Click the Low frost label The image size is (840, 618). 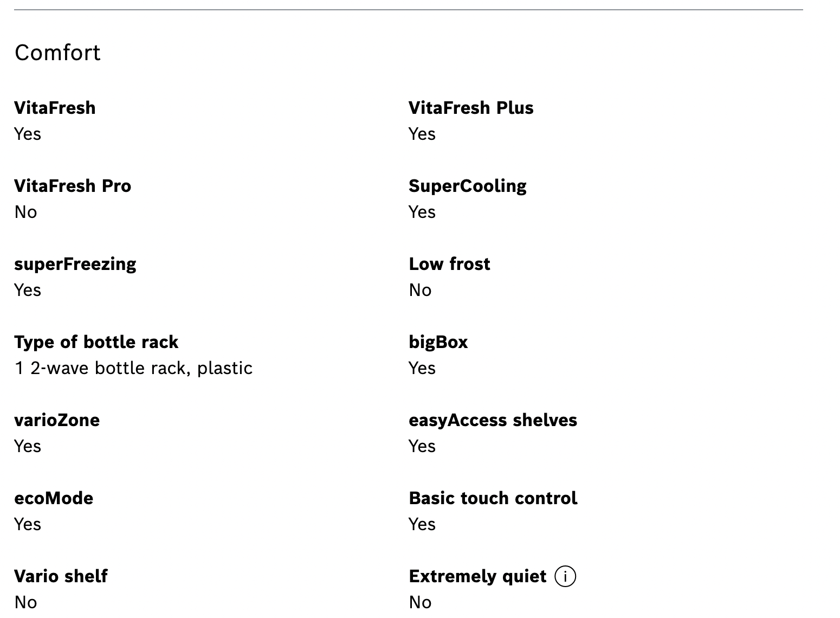(449, 264)
